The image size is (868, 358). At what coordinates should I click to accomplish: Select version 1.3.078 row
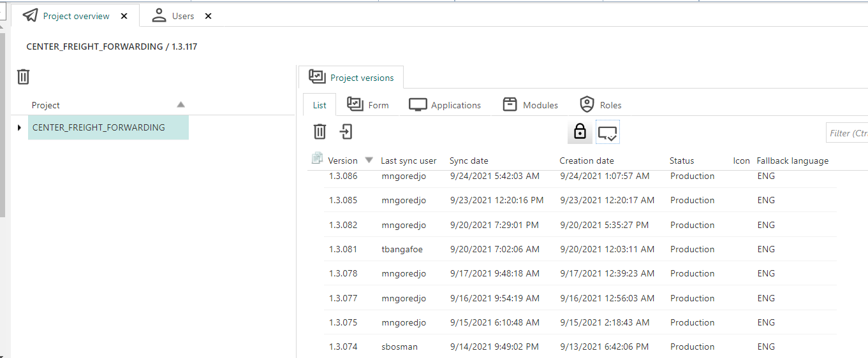tap(580, 273)
